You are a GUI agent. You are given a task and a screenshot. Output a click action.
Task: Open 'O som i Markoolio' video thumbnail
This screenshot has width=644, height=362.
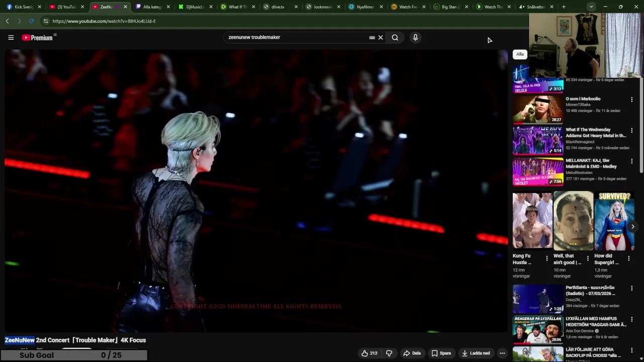tap(538, 109)
